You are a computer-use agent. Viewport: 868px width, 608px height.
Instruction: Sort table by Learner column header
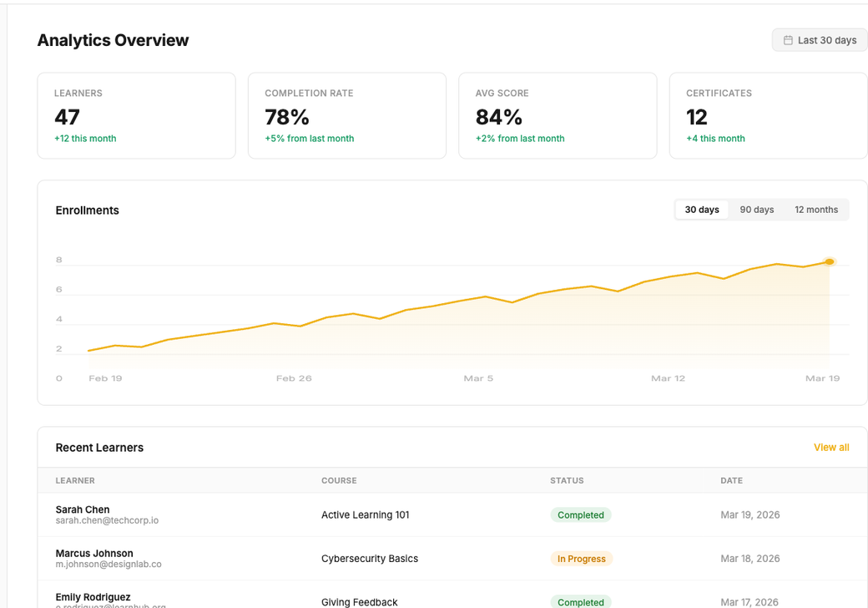point(75,480)
